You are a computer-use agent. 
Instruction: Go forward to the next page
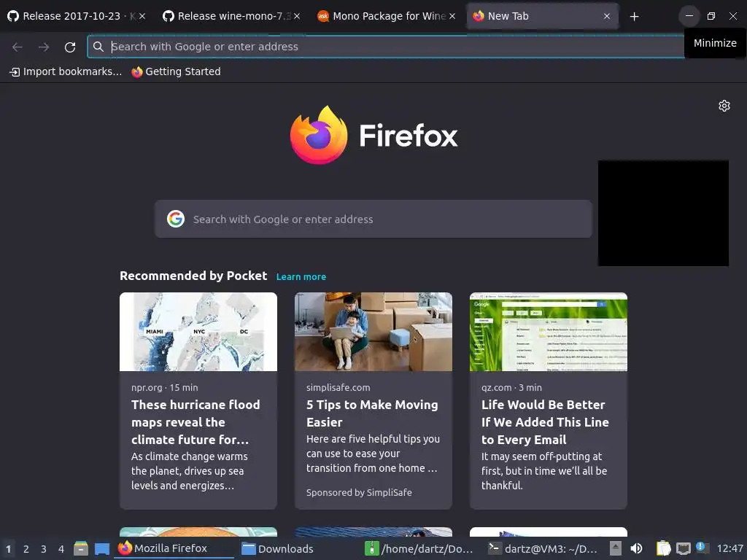[44, 47]
